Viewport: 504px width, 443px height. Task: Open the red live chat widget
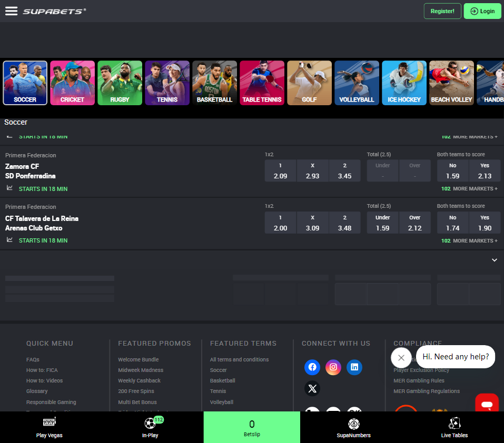(487, 404)
